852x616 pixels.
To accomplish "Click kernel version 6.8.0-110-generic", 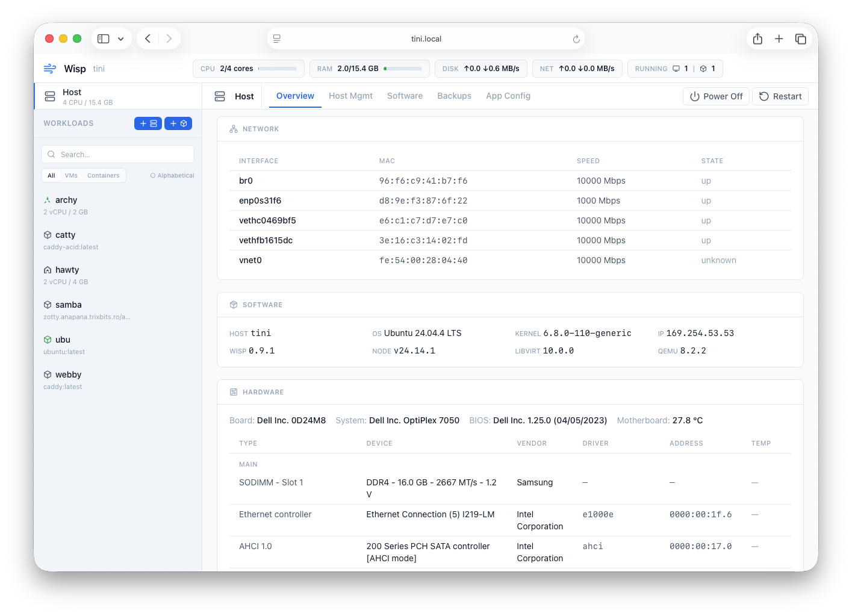I will (x=587, y=333).
